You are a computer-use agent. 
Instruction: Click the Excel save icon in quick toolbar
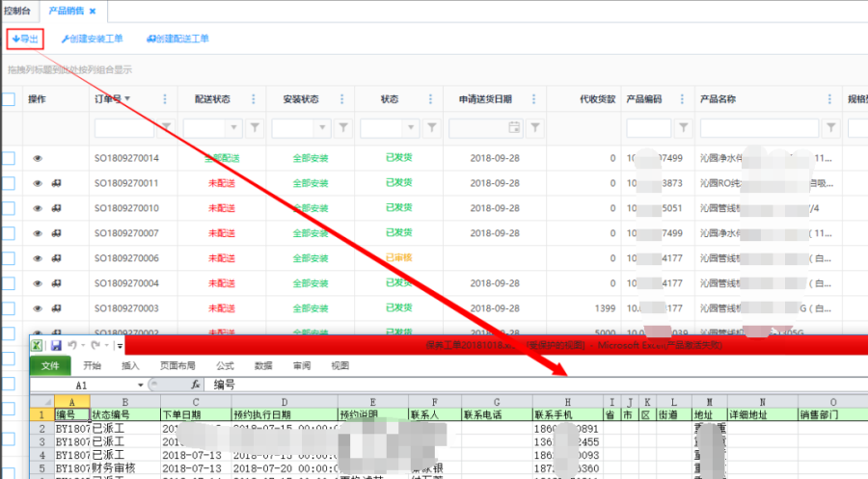coord(56,345)
